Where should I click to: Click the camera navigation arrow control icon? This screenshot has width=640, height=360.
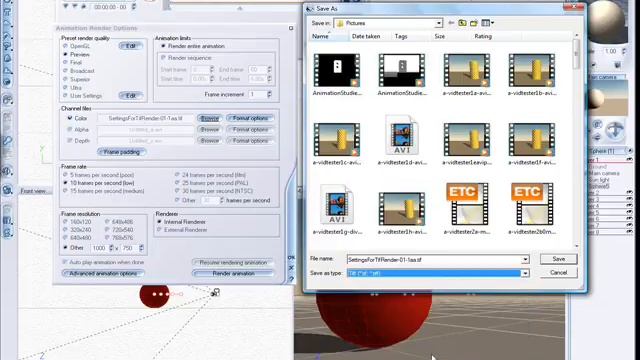point(615,130)
